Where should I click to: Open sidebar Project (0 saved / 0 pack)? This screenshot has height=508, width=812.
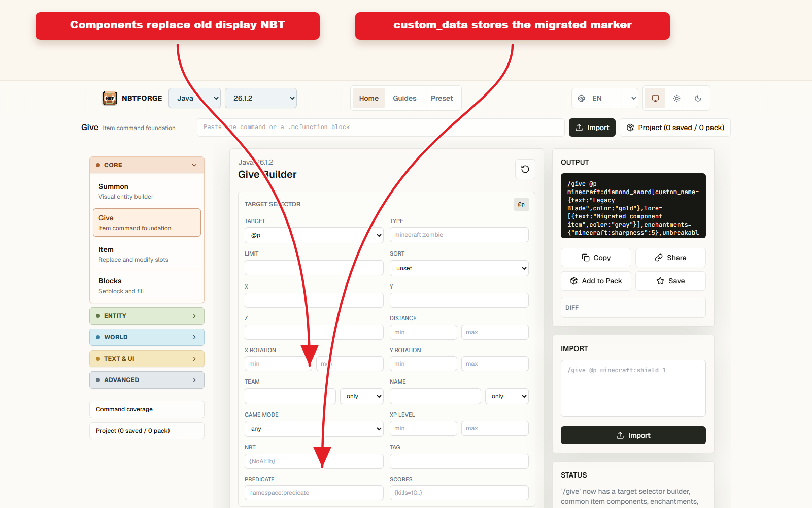pos(147,431)
